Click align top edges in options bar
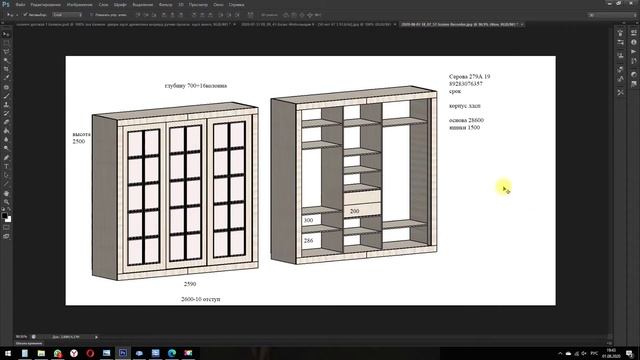 point(139,15)
